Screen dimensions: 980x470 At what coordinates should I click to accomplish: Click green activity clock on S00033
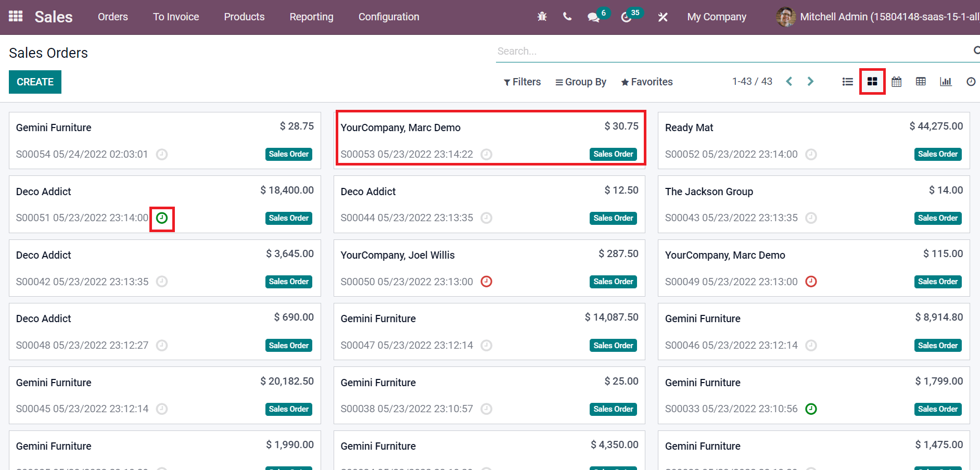click(811, 409)
